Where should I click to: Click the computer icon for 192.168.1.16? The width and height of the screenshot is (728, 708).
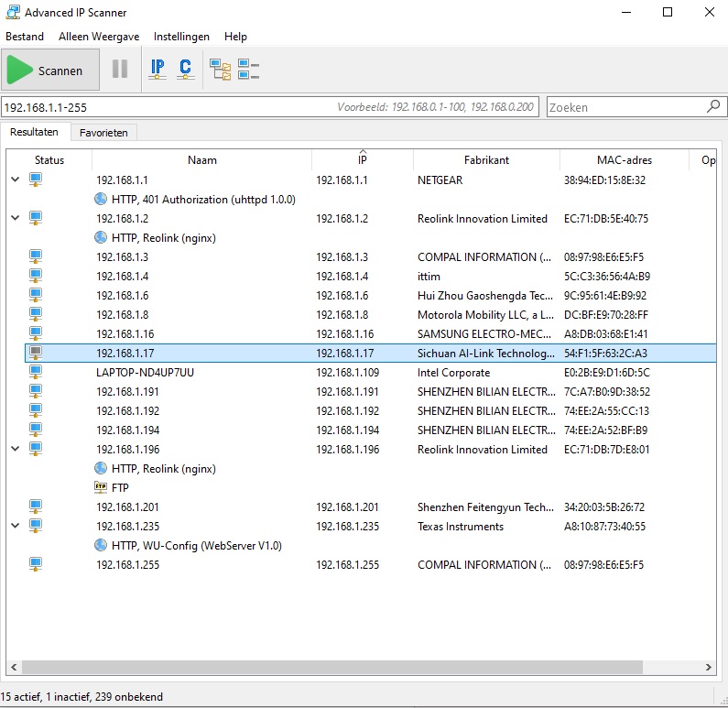pos(36,333)
